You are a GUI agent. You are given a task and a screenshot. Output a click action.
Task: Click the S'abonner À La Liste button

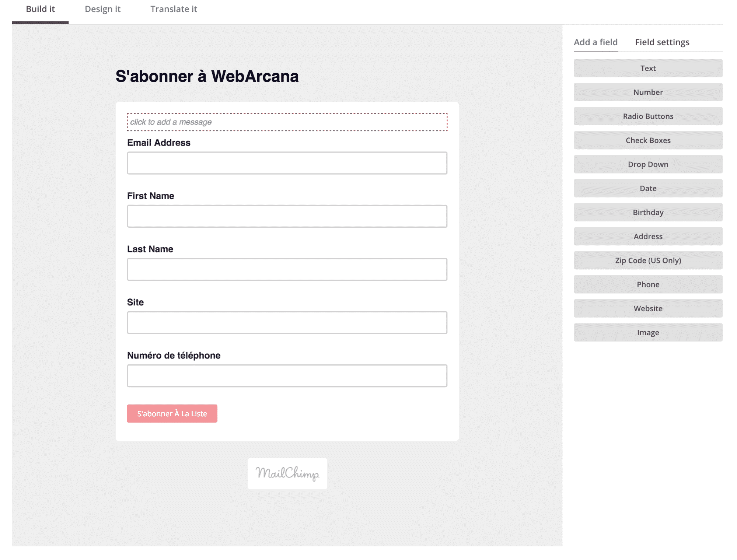[172, 413]
